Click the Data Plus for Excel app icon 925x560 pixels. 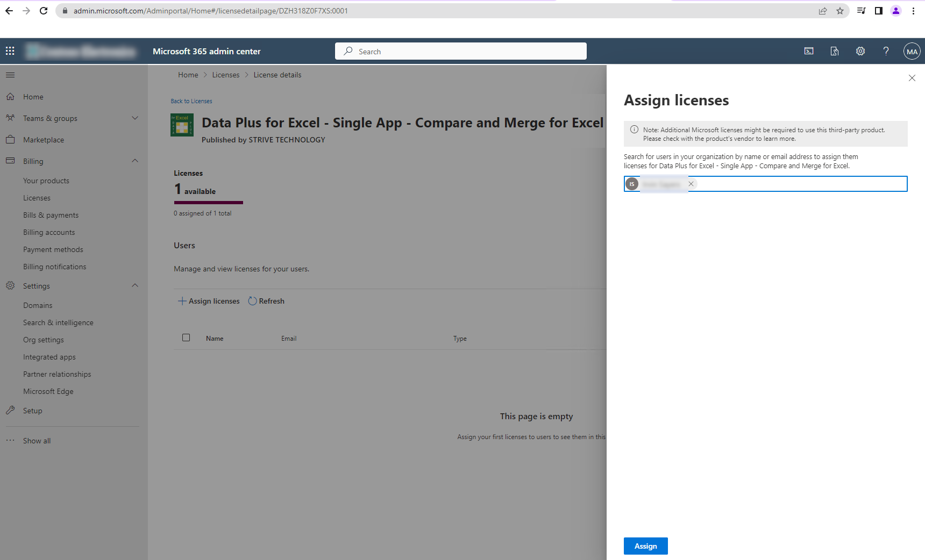click(x=182, y=125)
